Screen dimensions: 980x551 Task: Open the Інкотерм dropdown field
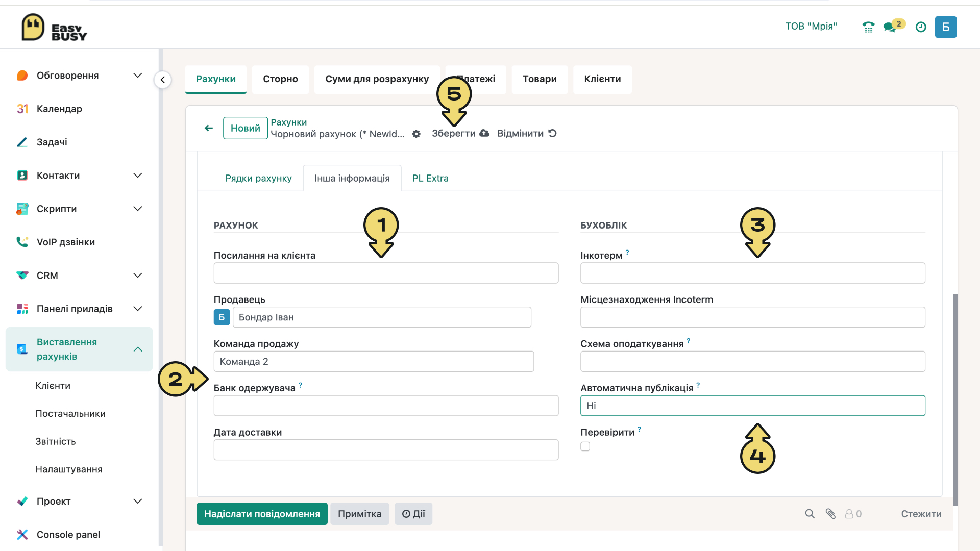click(x=753, y=273)
